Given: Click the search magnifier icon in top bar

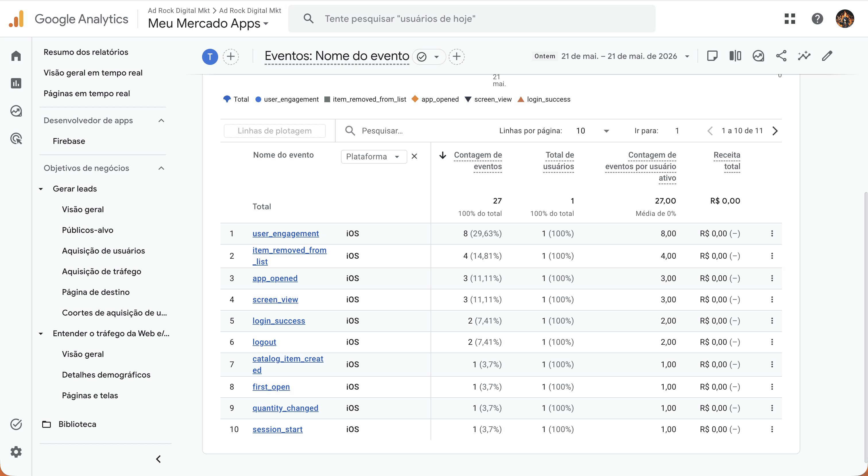Looking at the screenshot, I should [x=308, y=19].
